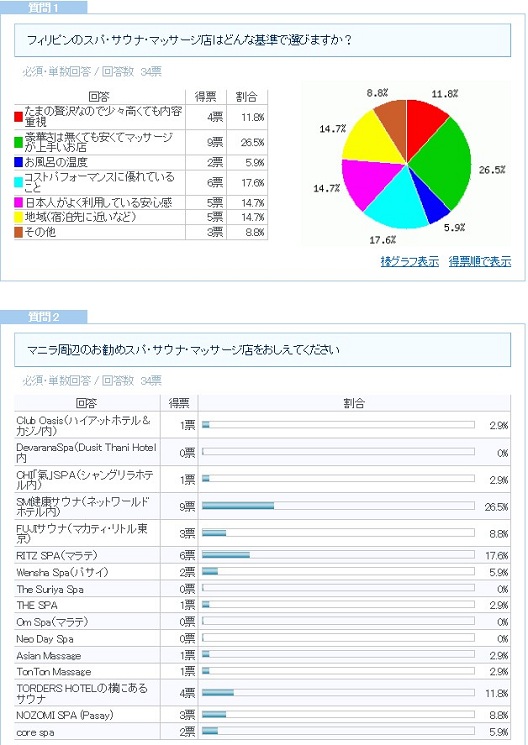Image resolution: width=528 pixels, height=745 pixels.
Task: Open the 棒グラフ表示 bar graph link
Action: [x=410, y=261]
